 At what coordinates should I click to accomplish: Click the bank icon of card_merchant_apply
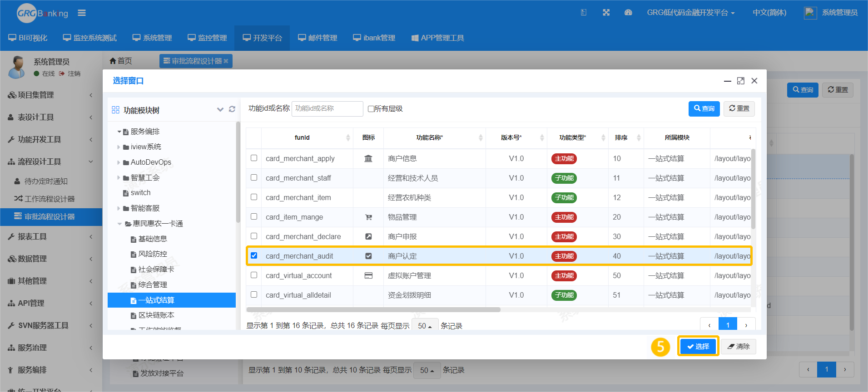pyautogui.click(x=368, y=158)
